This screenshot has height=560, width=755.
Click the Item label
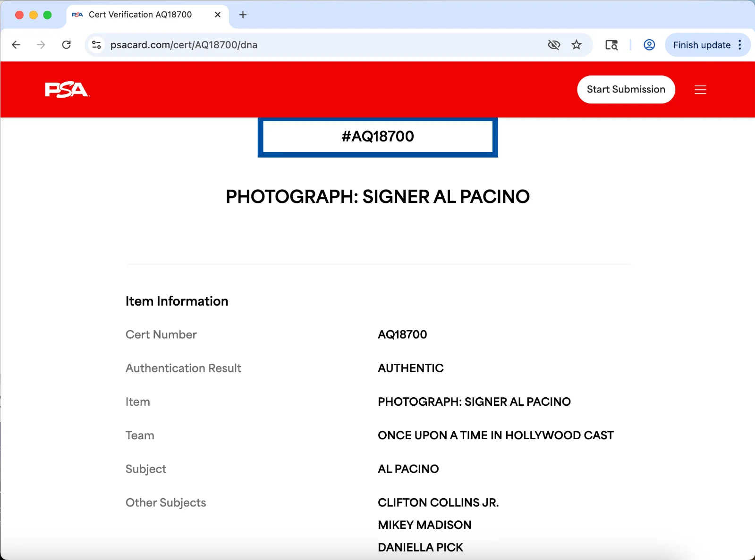[x=138, y=402]
